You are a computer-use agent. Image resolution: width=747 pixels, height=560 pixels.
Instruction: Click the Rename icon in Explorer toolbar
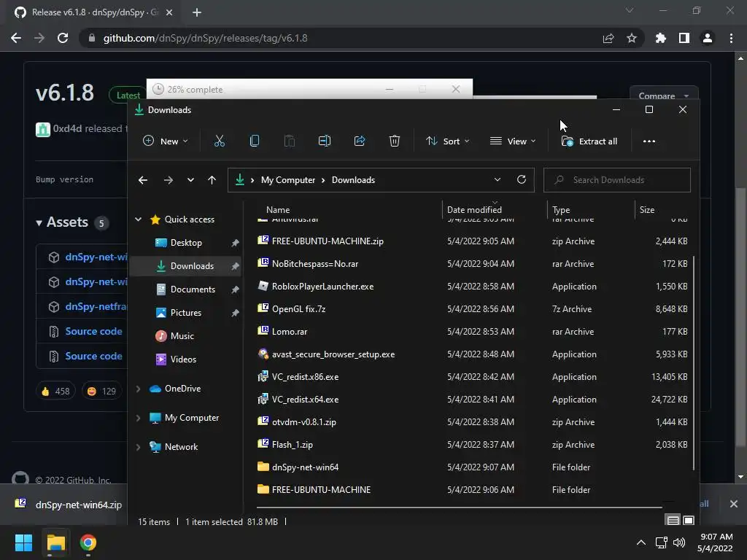pyautogui.click(x=325, y=141)
